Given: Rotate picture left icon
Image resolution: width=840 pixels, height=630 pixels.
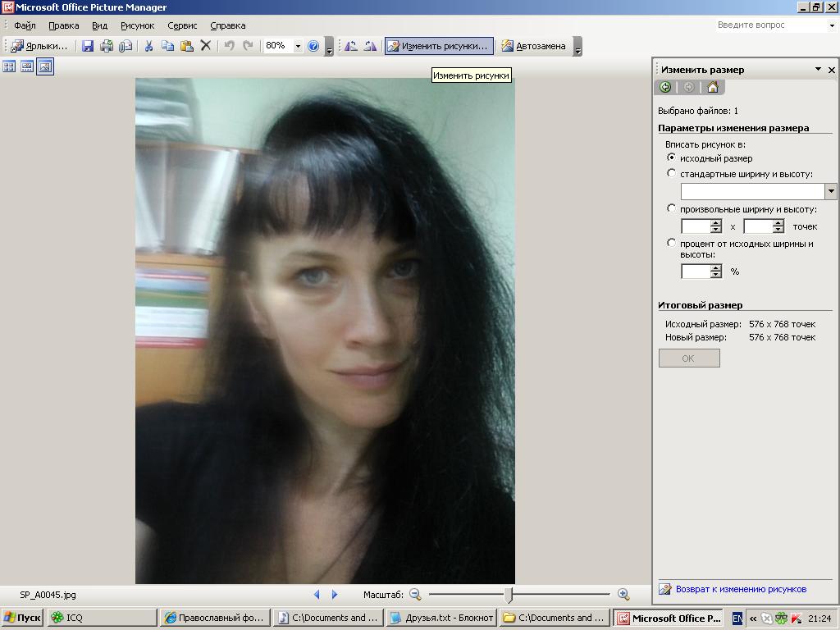Looking at the screenshot, I should (351, 46).
